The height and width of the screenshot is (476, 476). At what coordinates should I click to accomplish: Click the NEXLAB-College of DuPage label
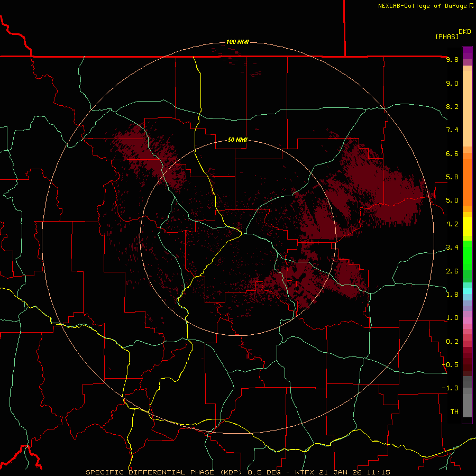pos(422,6)
